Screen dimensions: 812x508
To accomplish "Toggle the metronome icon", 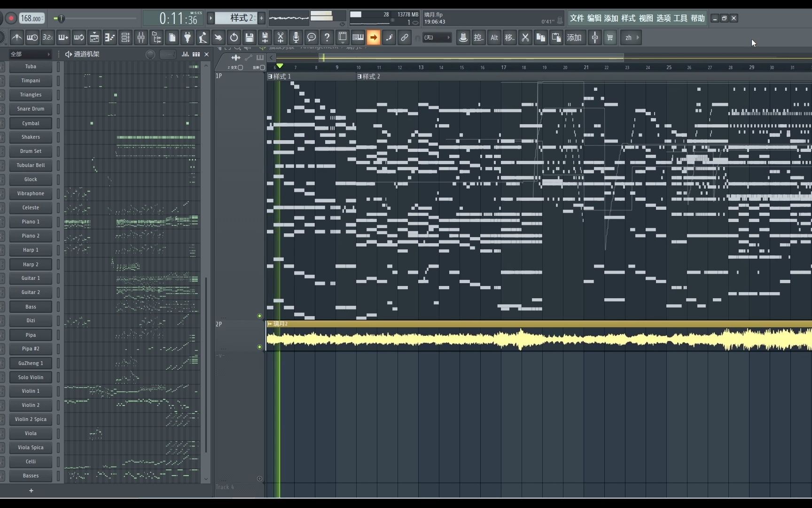I will (17, 38).
